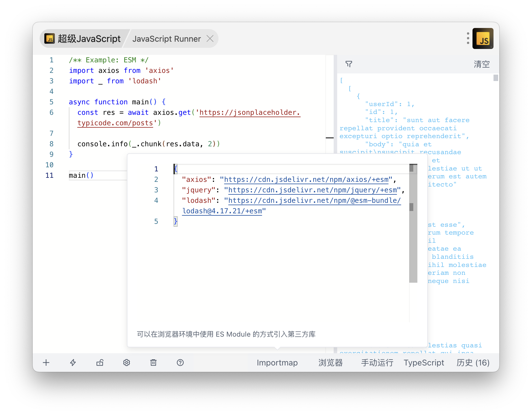The image size is (532, 415).
Task: Click import axios statement on line 2
Action: coord(121,71)
